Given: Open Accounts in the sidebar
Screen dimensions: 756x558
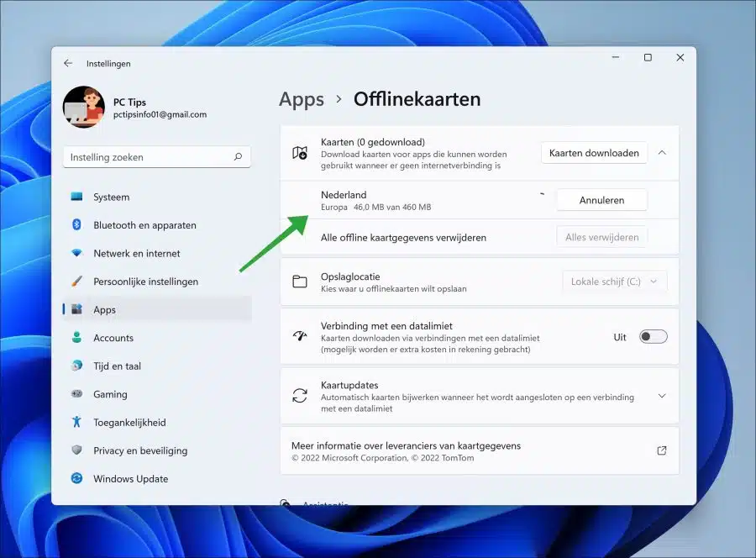Looking at the screenshot, I should tap(157, 338).
